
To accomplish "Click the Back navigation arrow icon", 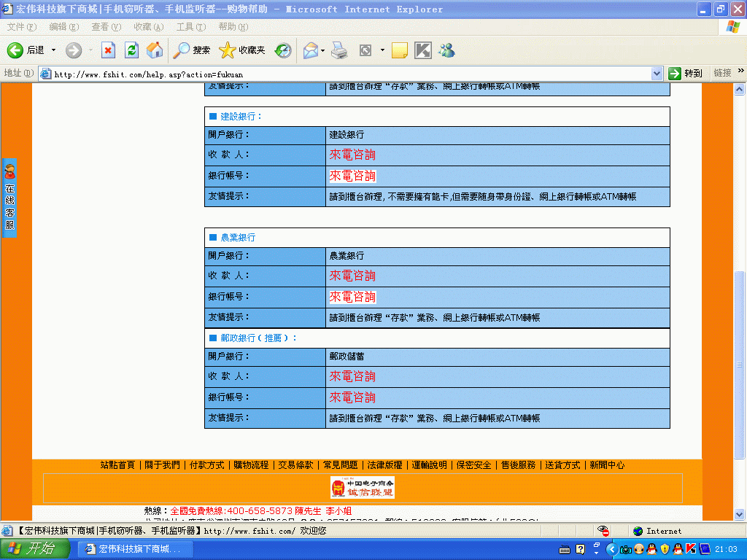I will tap(16, 50).
